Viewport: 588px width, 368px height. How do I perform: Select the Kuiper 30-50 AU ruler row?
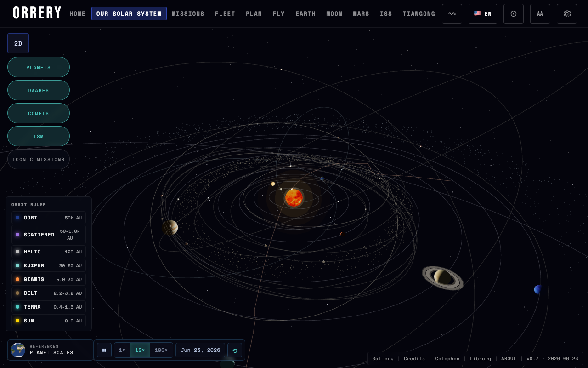point(49,265)
